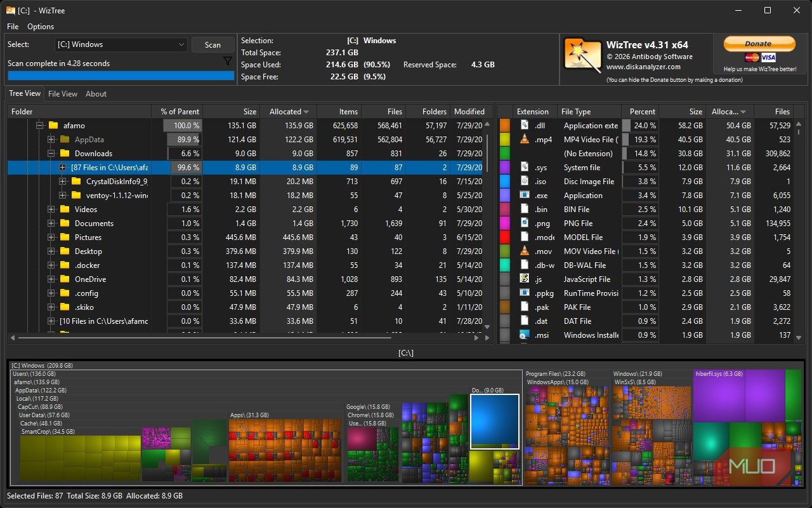This screenshot has width=812, height=508.
Task: Expand the AppData folder node
Action: click(x=51, y=140)
